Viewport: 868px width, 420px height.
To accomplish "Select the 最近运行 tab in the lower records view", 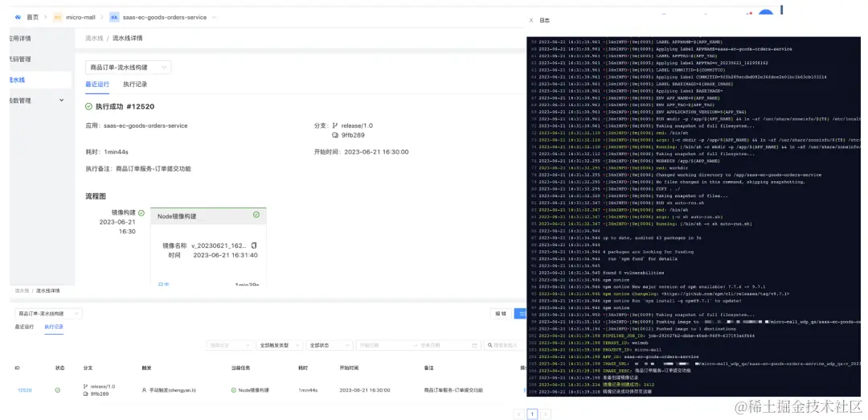I will click(x=24, y=327).
